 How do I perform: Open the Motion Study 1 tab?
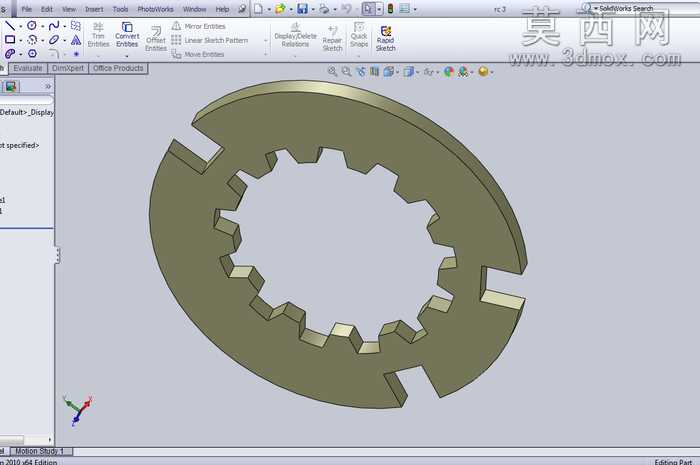[x=41, y=451]
